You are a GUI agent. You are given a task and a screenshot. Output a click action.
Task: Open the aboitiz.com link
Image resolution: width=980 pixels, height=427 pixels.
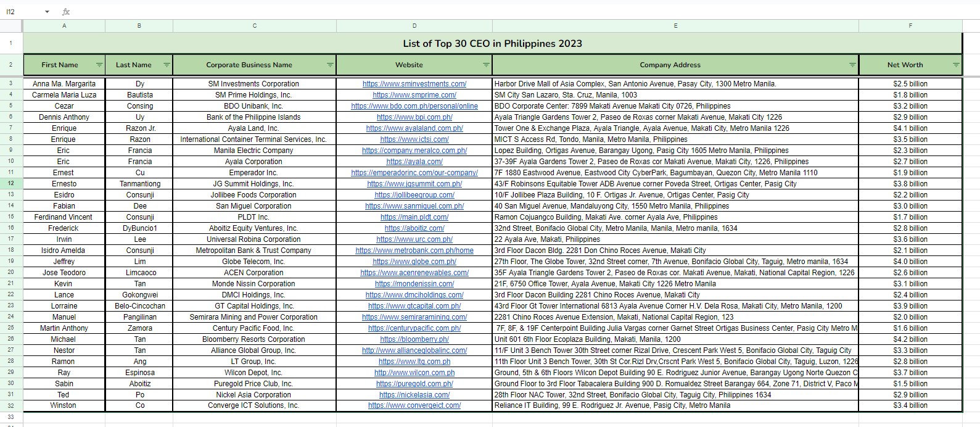(x=414, y=228)
